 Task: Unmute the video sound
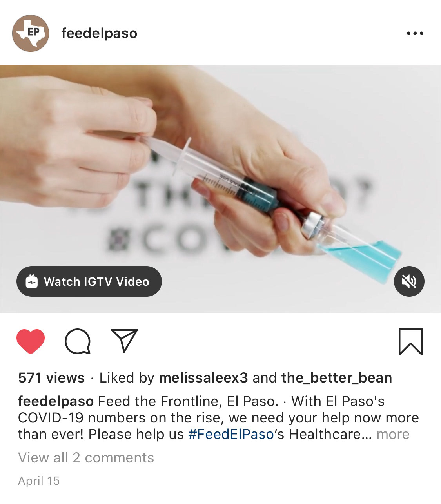[x=409, y=281]
